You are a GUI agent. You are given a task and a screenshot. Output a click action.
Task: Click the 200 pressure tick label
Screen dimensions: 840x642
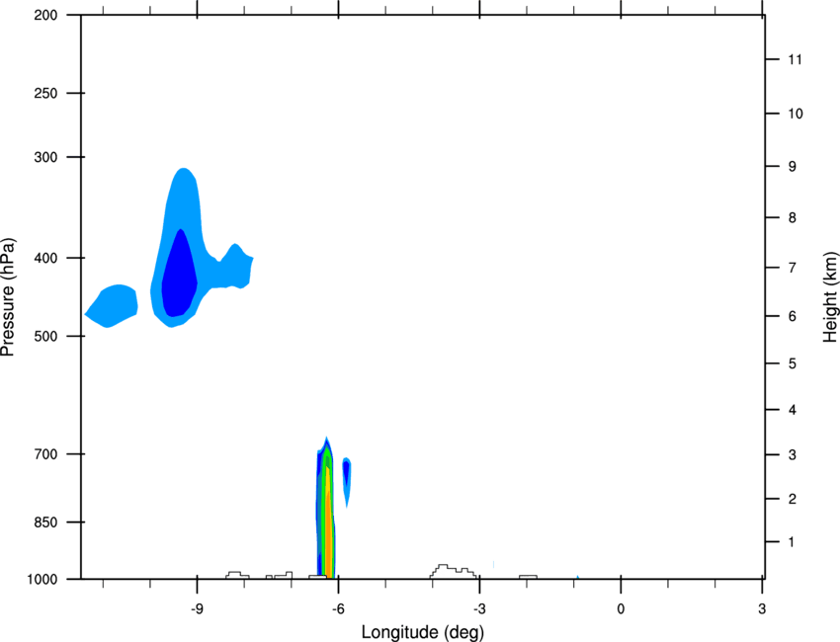click(x=45, y=15)
